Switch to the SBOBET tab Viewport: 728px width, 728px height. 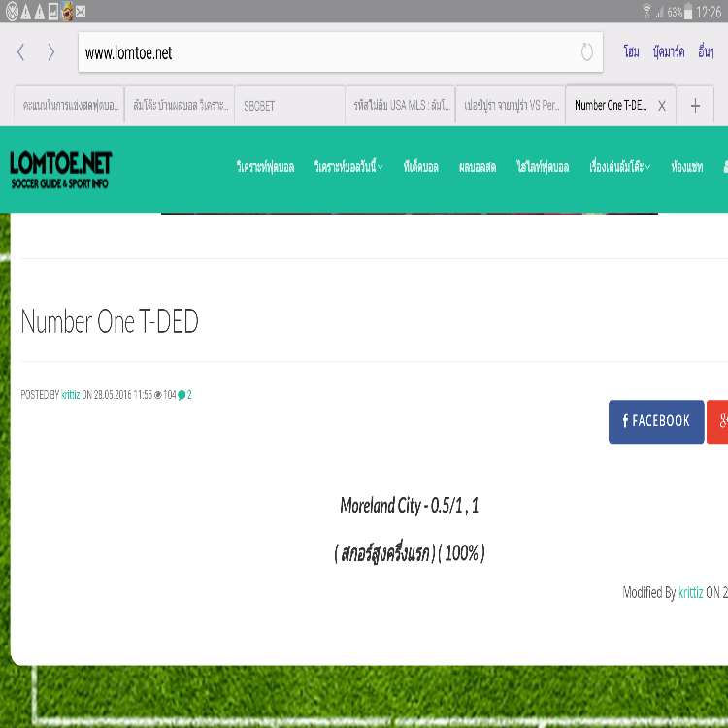coord(289,106)
